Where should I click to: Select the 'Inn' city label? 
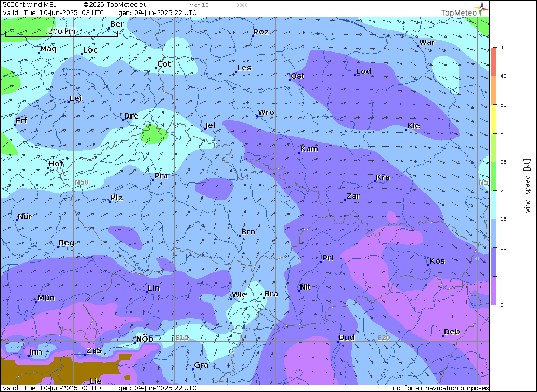pyautogui.click(x=36, y=352)
